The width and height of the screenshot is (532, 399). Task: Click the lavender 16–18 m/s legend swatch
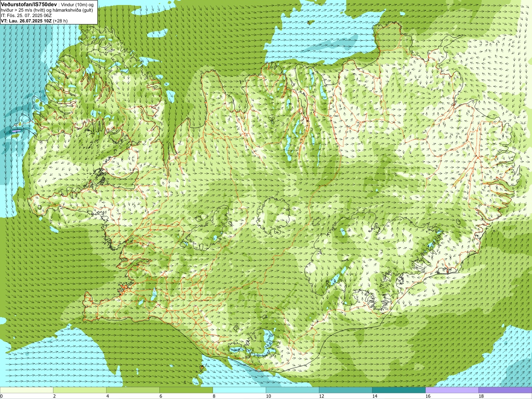452,390
